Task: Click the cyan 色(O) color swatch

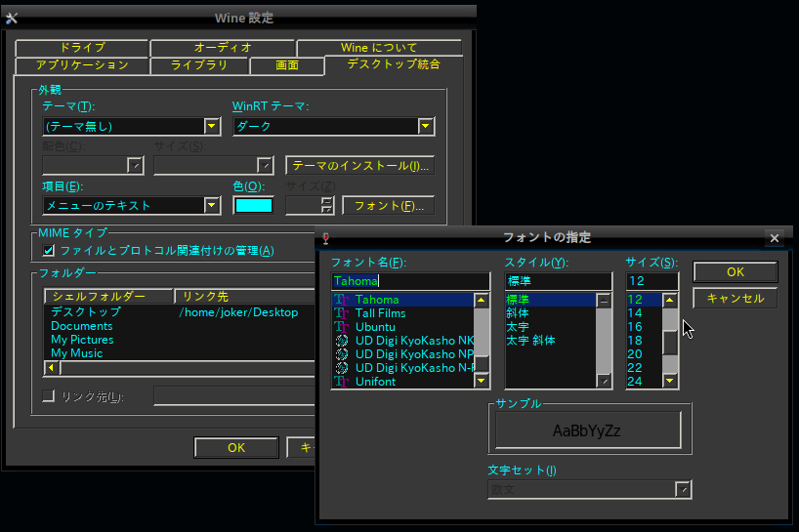Action: [x=253, y=206]
